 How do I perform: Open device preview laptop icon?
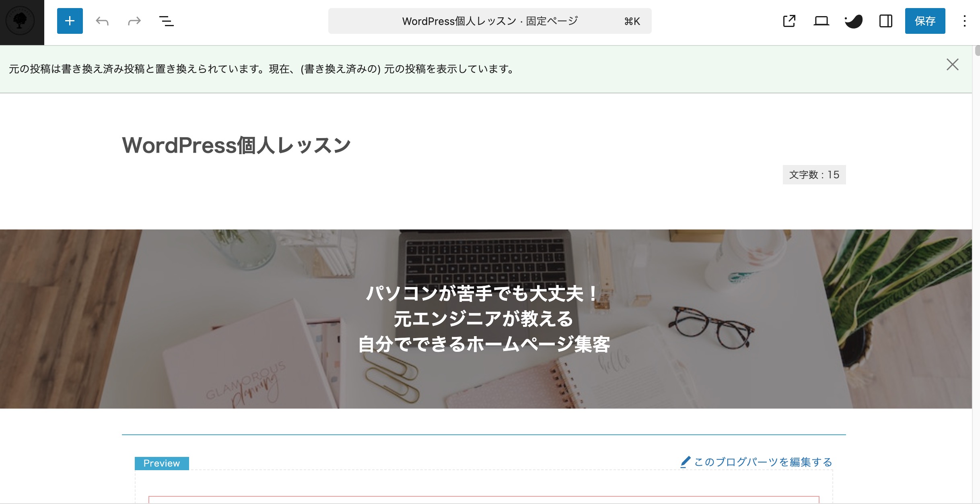pos(821,21)
